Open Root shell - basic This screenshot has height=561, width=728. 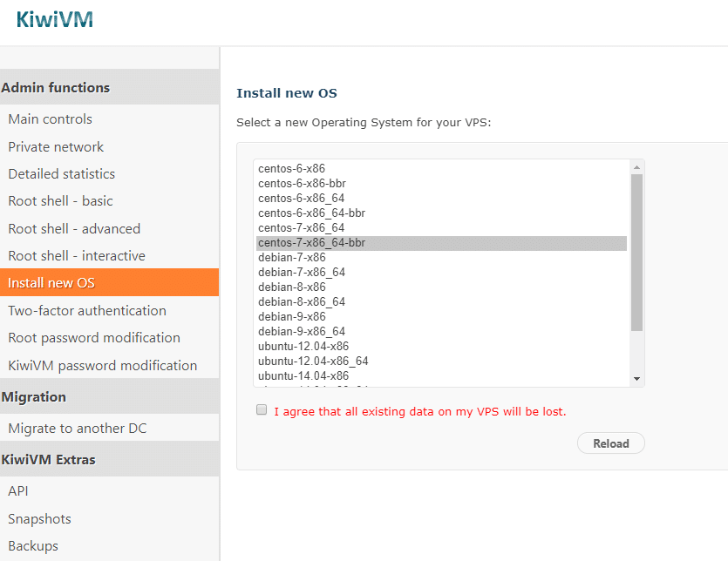point(60,201)
